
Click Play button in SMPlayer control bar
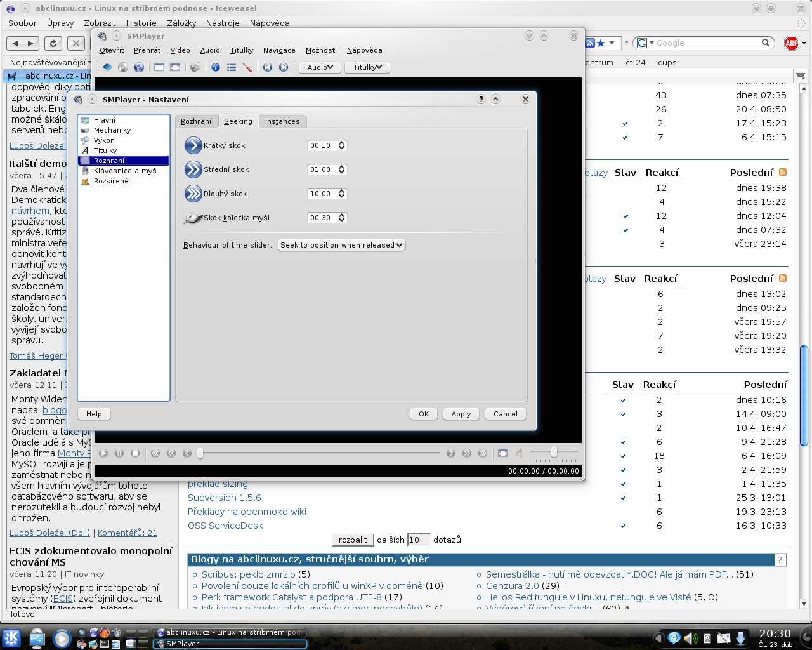(103, 453)
